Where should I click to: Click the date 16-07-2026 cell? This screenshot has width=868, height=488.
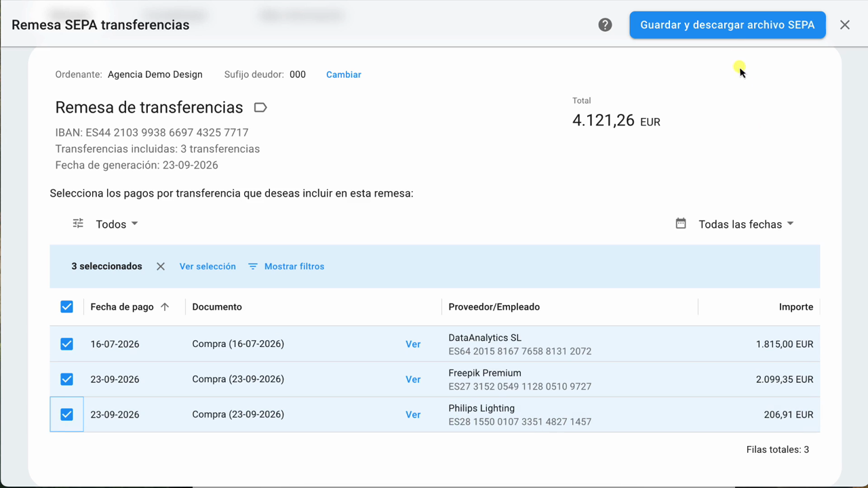(115, 344)
